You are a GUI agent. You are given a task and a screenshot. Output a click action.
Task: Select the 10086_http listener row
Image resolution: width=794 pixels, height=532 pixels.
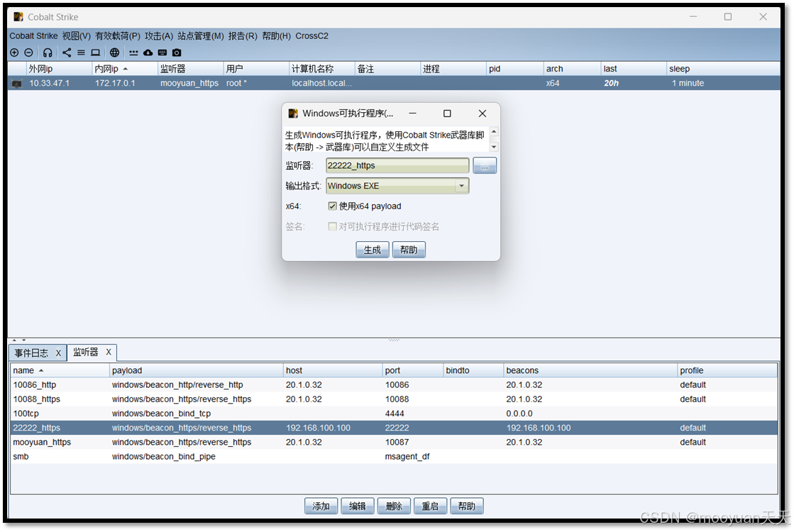coord(394,385)
